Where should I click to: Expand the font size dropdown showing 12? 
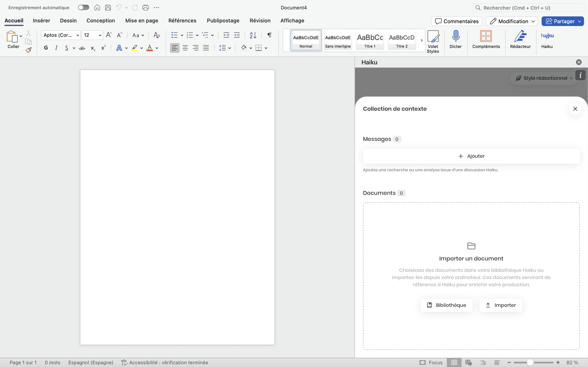pyautogui.click(x=100, y=35)
